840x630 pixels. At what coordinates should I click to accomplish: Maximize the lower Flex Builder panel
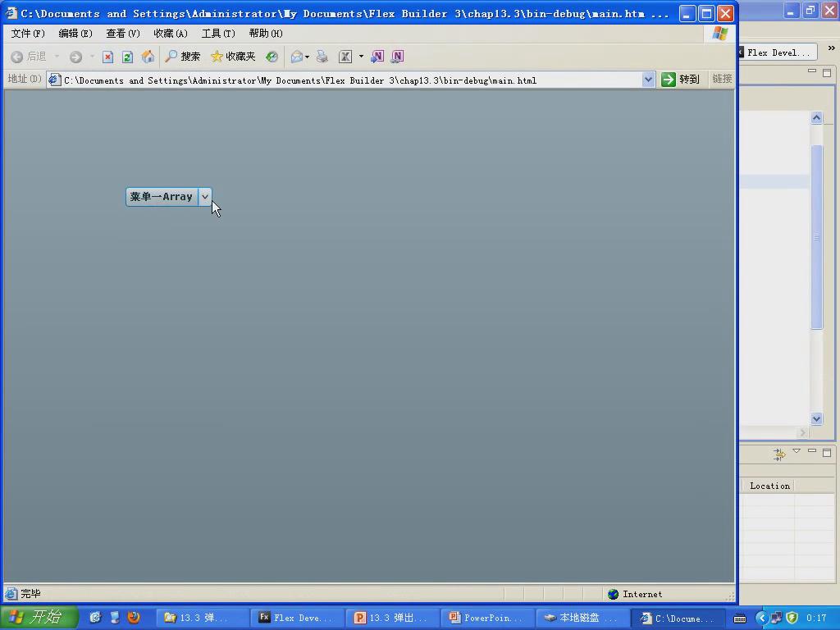tap(827, 453)
